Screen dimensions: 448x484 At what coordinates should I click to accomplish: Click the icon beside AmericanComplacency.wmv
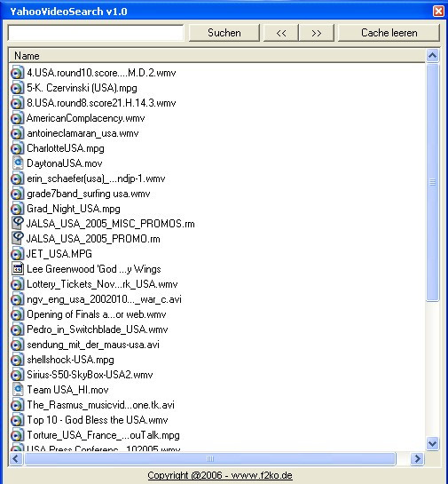tap(17, 118)
